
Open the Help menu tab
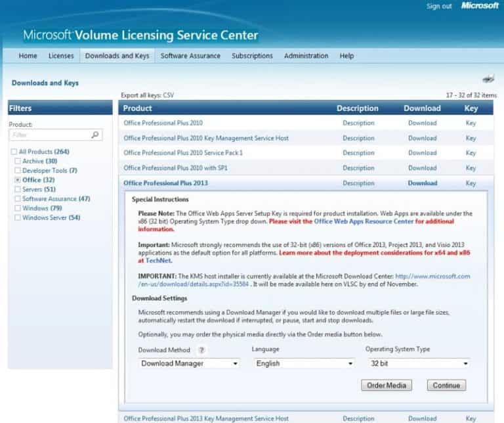(346, 56)
